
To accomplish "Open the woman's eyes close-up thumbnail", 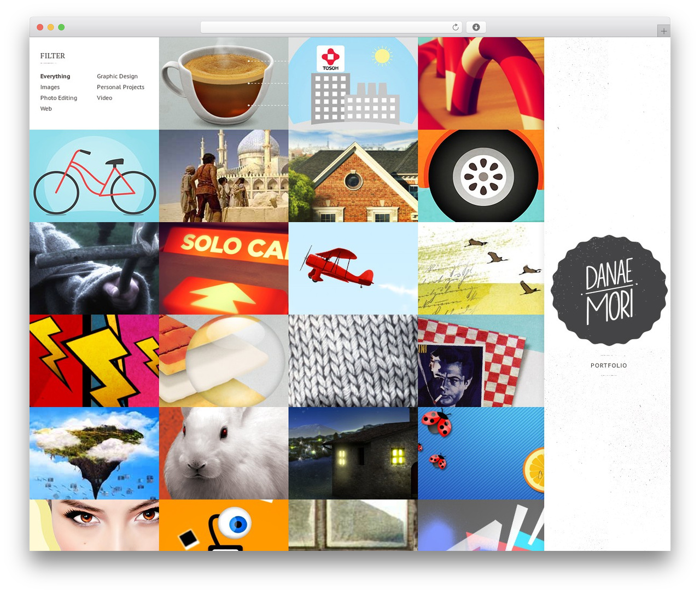I will pyautogui.click(x=94, y=525).
